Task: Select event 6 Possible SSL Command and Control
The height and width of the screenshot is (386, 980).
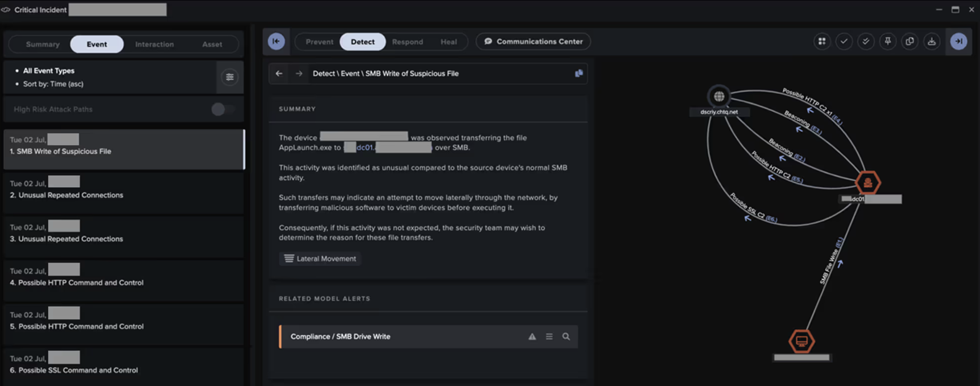Action: 124,367
